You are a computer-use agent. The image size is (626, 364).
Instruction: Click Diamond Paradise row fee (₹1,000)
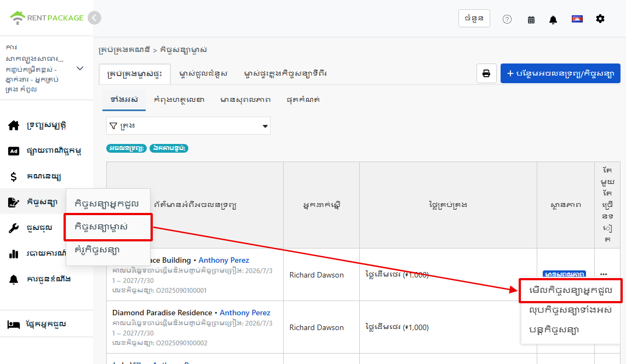[397, 328]
